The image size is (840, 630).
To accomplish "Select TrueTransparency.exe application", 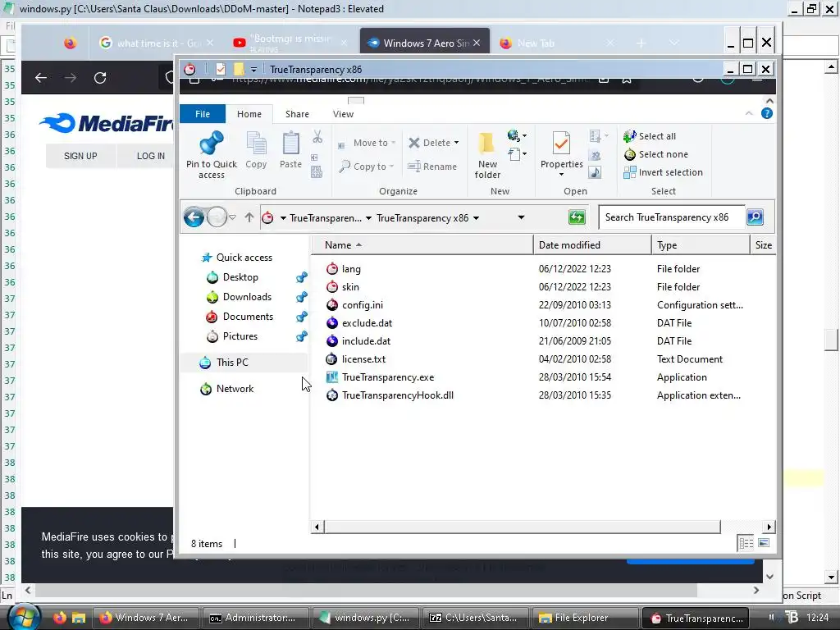I will click(388, 377).
